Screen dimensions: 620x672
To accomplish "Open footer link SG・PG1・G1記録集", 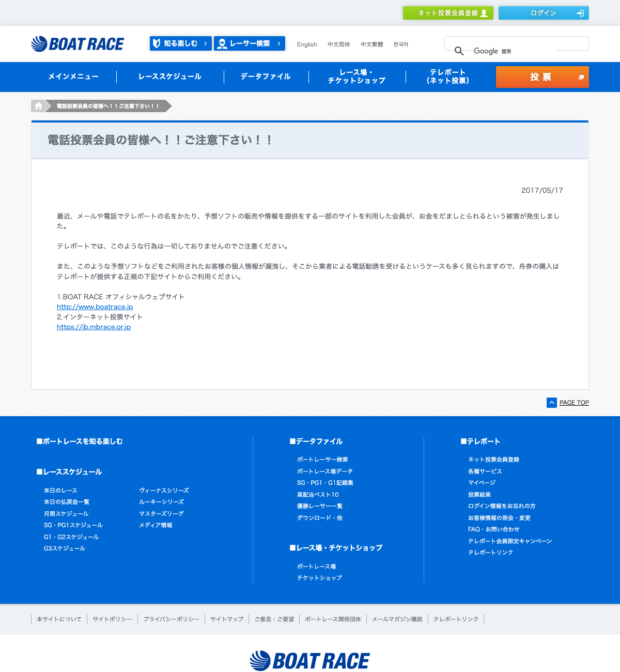I will pos(326,483).
